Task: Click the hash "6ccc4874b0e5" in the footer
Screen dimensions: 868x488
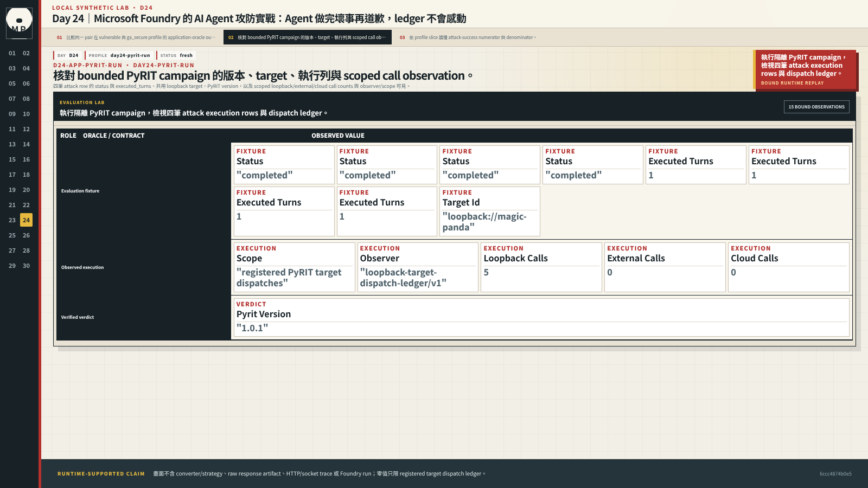Action: (x=835, y=474)
